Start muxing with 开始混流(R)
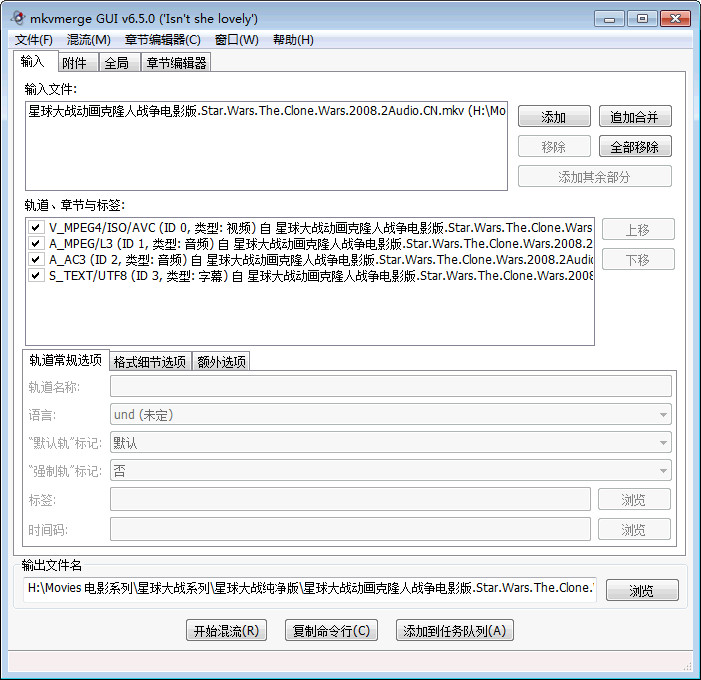This screenshot has height=680, width=701. (x=226, y=631)
